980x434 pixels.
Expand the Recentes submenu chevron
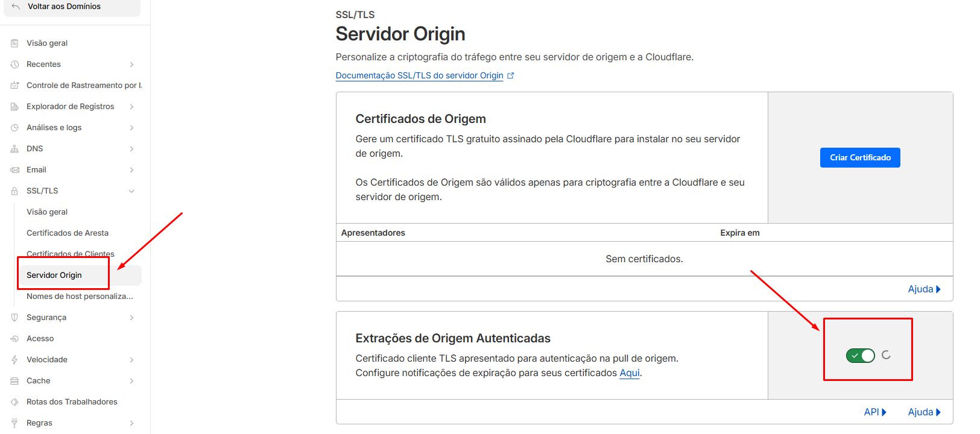tap(131, 64)
